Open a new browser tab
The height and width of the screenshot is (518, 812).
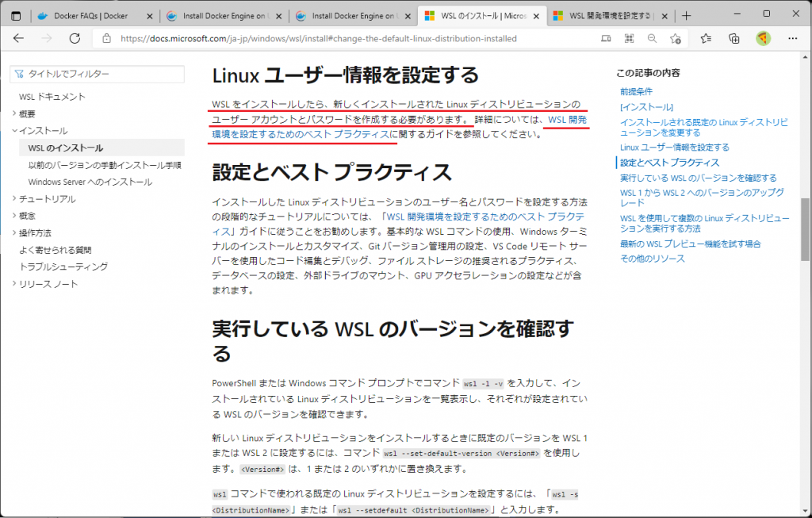(686, 16)
